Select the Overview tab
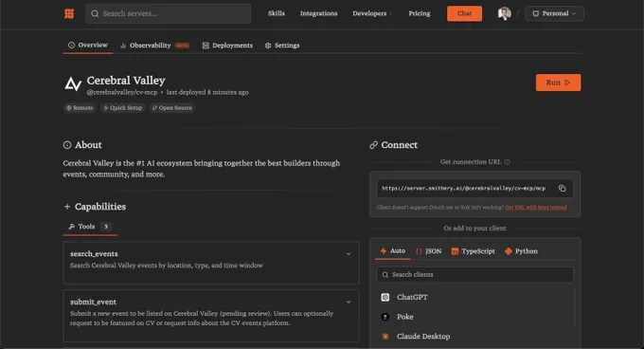The height and width of the screenshot is (349, 644). click(88, 46)
